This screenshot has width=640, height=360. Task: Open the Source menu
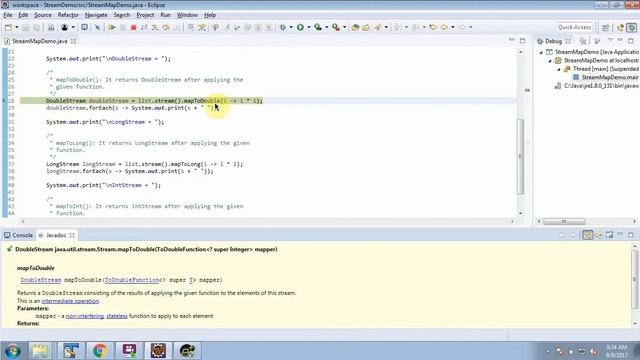coord(43,15)
